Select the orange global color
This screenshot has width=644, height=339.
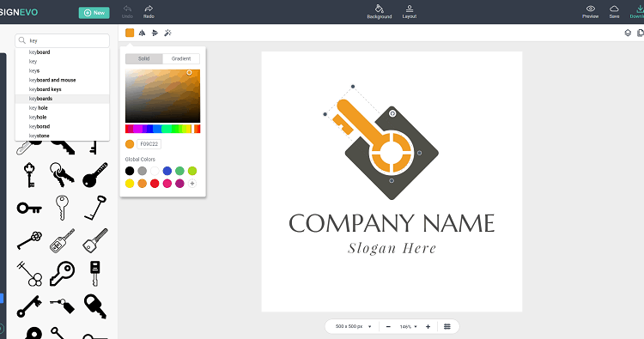point(142,184)
